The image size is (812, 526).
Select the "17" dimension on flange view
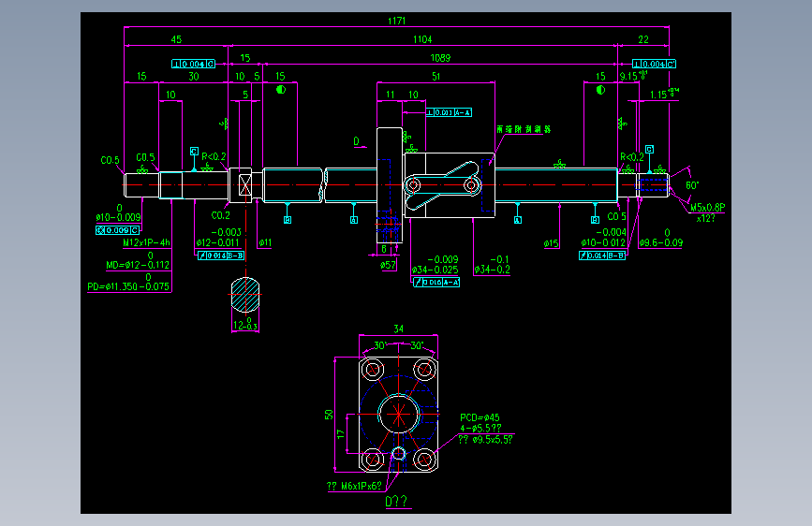pyautogui.click(x=340, y=434)
